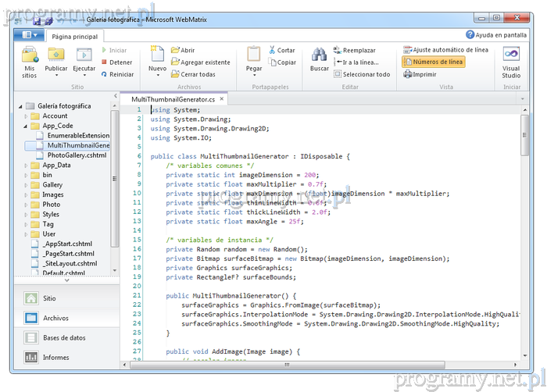Image resolution: width=547 pixels, height=392 pixels.
Task: Open PhotoGallery.cshtml file in tree
Action: [76, 155]
